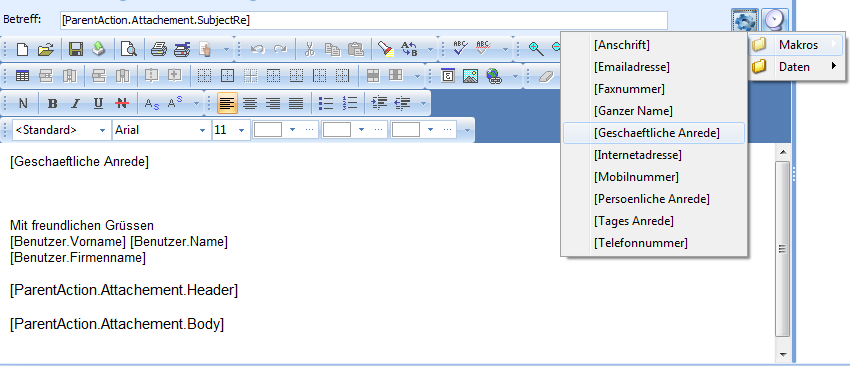Click the second color swatch box
The width and height of the screenshot is (850, 366).
337,130
